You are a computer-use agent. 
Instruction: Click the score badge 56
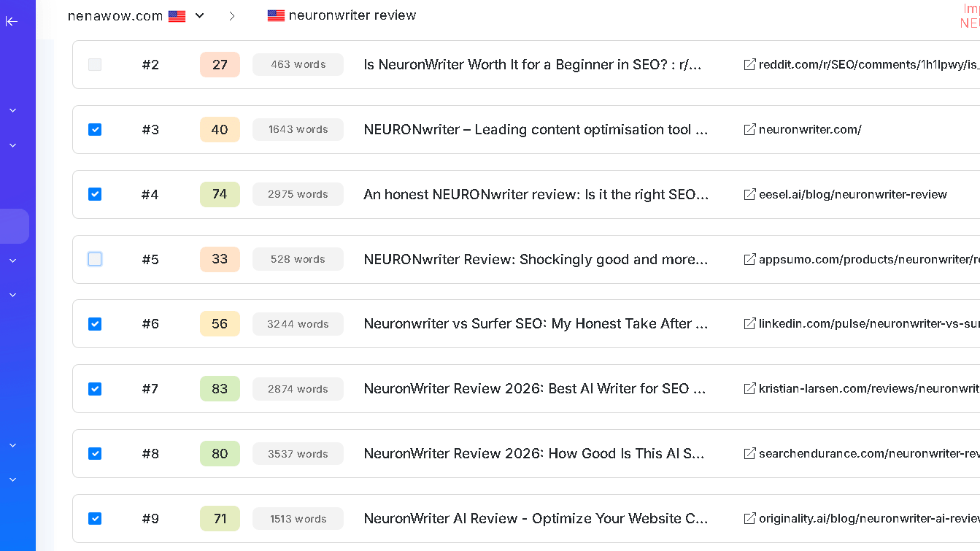tap(220, 323)
